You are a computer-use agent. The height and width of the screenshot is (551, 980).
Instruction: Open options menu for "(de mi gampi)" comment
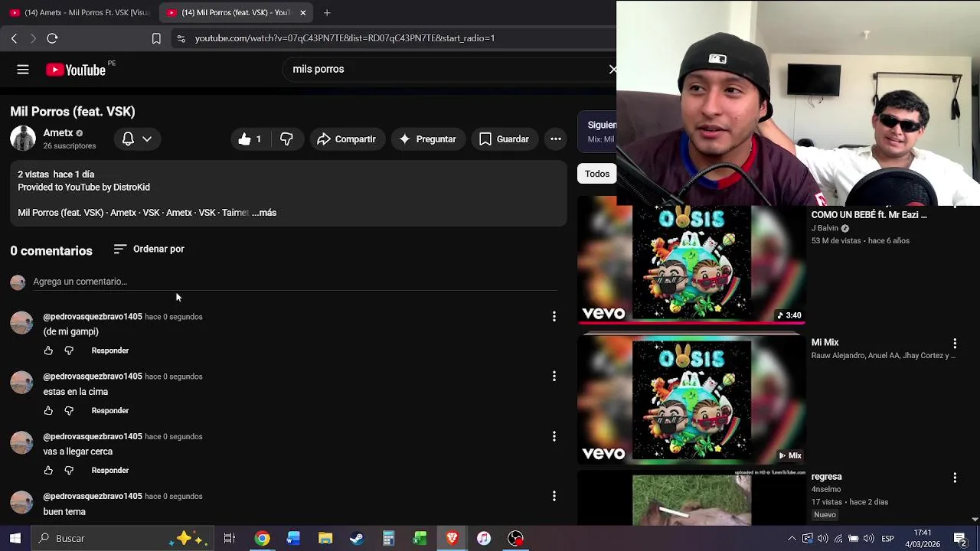pos(554,317)
